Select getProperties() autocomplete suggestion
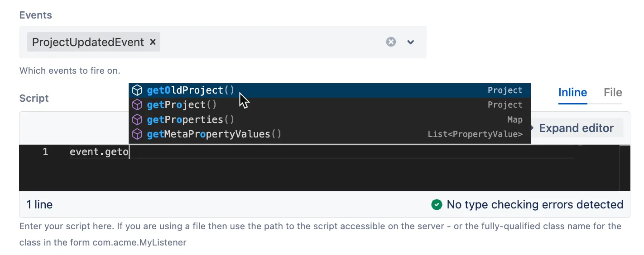This screenshot has width=644, height=255. [x=330, y=120]
